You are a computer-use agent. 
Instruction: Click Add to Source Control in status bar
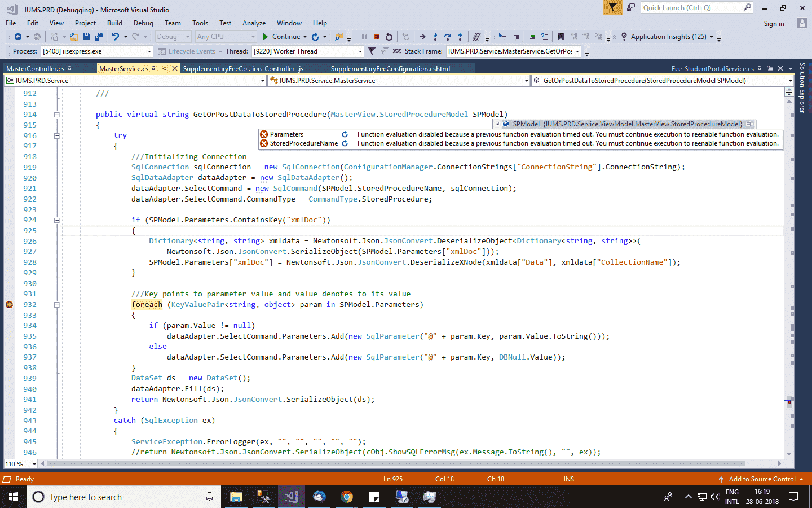point(761,479)
